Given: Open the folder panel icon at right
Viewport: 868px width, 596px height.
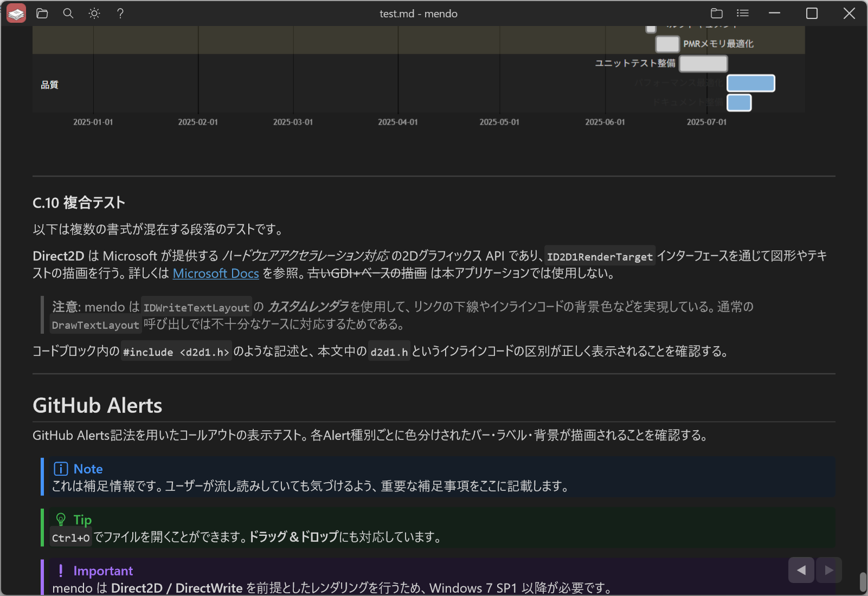Looking at the screenshot, I should (x=717, y=14).
